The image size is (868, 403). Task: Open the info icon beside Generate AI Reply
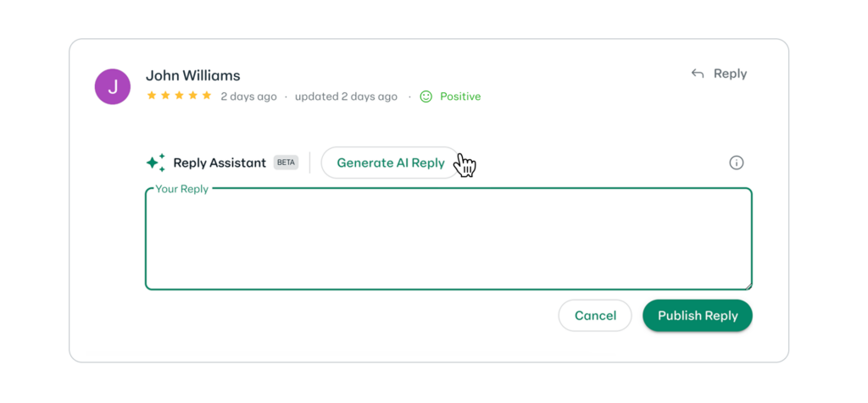pyautogui.click(x=737, y=163)
